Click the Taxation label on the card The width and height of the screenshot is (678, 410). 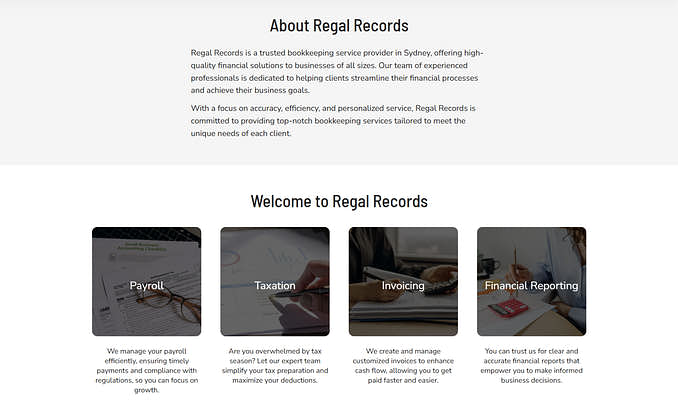pos(275,285)
